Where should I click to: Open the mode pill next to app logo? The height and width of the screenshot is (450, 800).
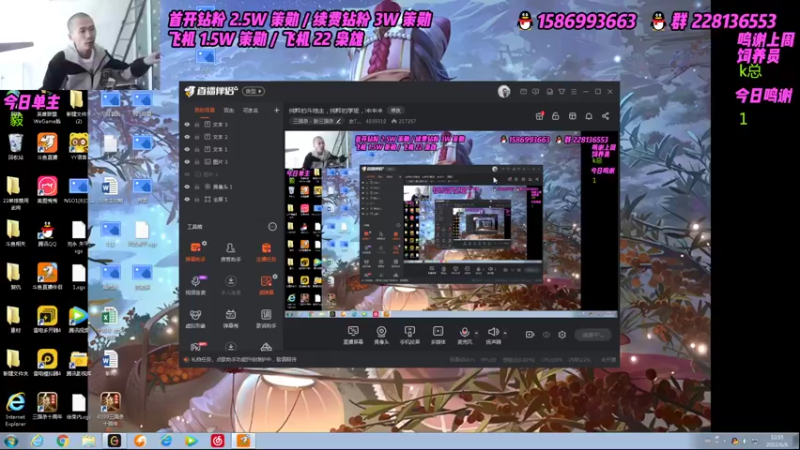click(253, 91)
